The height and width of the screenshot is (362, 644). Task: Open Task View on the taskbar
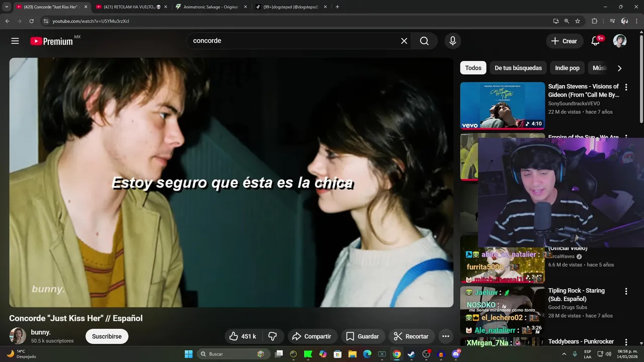coord(279,354)
